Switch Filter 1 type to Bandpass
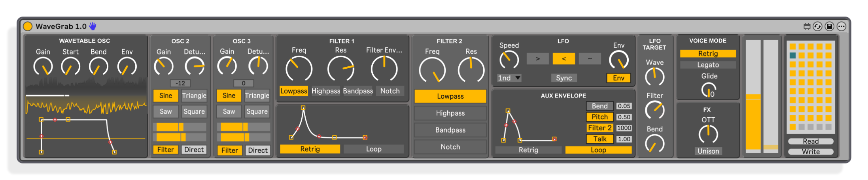 358,91
